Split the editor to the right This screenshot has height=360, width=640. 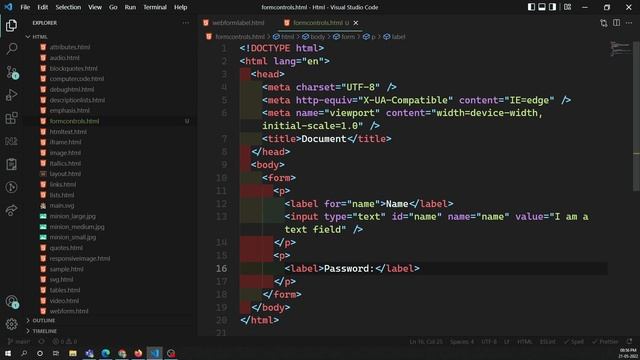pos(616,23)
